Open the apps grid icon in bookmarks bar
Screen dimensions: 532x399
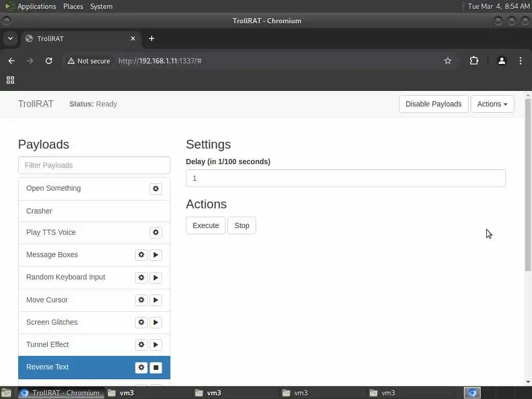(x=10, y=80)
